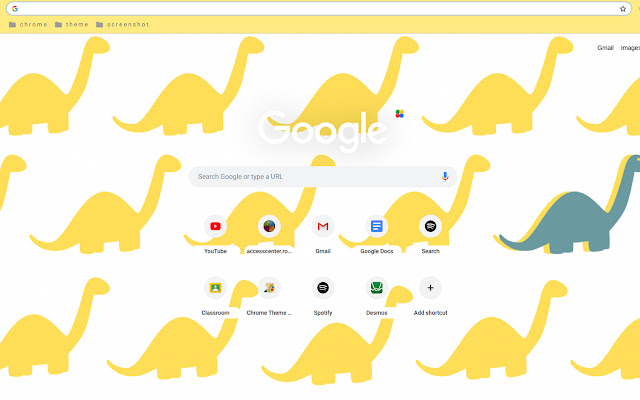640x400 pixels.
Task: Open the Search shortcut tile
Action: (x=430, y=226)
